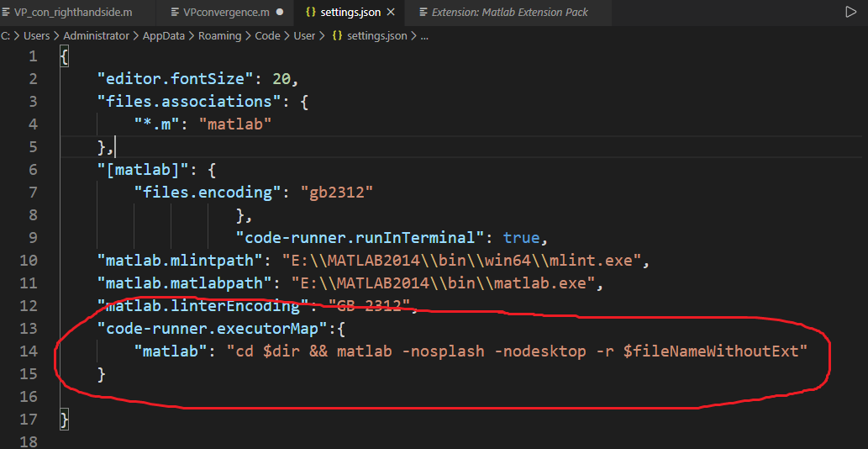Image resolution: width=868 pixels, height=449 pixels.
Task: Click the closing brace on line 17
Action: [x=64, y=419]
